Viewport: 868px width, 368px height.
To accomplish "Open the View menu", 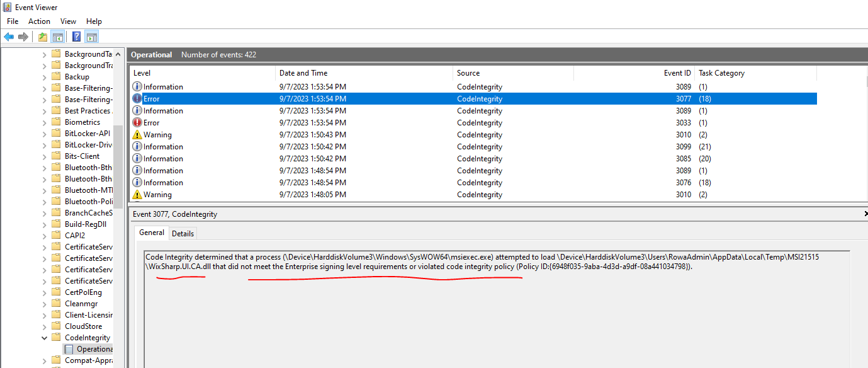I will pyautogui.click(x=68, y=21).
